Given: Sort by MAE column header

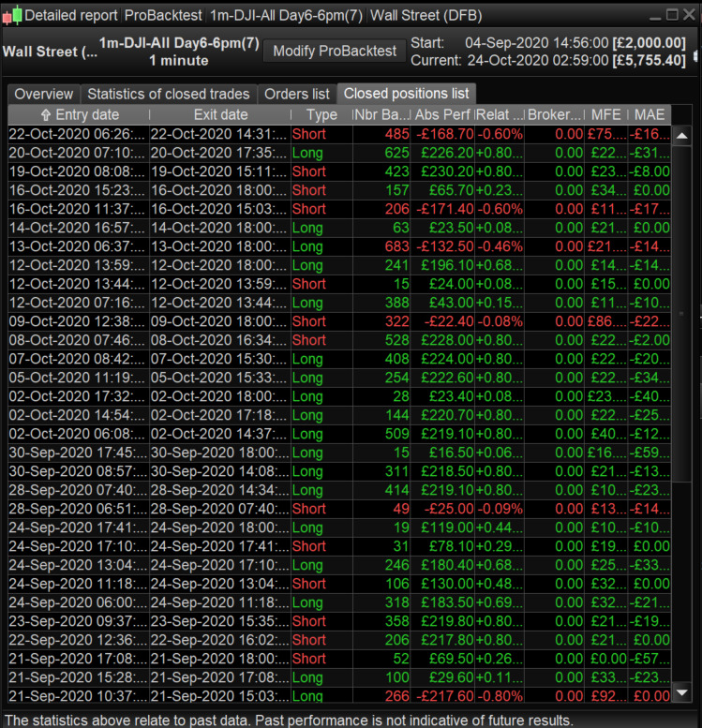Looking at the screenshot, I should point(650,114).
